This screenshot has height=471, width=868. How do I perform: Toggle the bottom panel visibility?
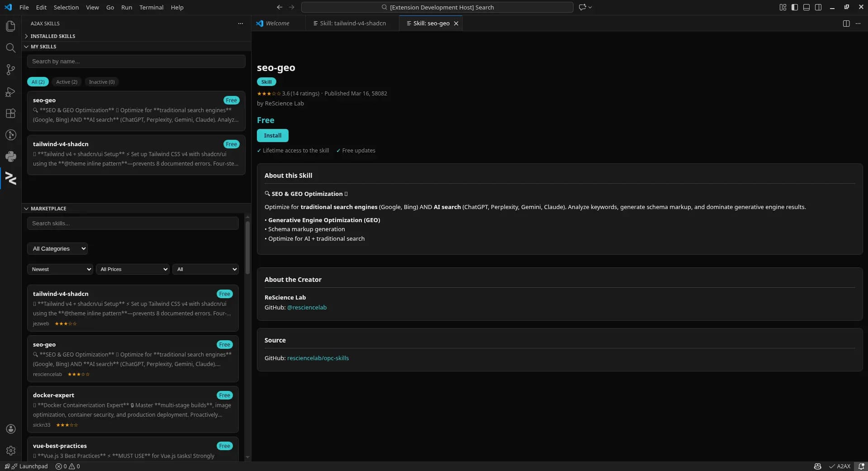pyautogui.click(x=806, y=7)
